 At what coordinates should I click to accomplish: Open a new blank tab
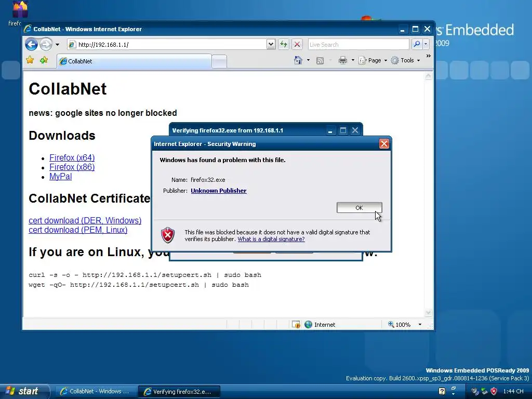pos(220,62)
